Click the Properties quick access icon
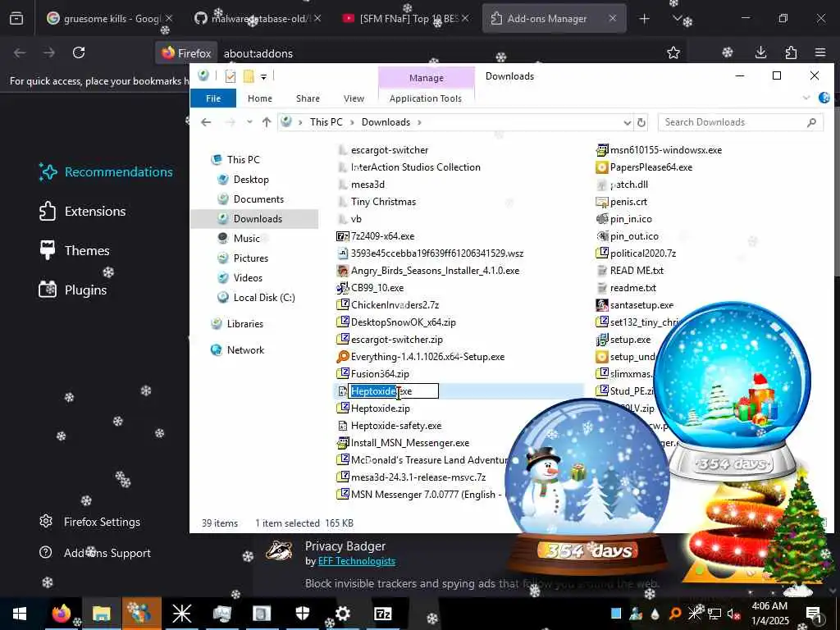 (231, 76)
